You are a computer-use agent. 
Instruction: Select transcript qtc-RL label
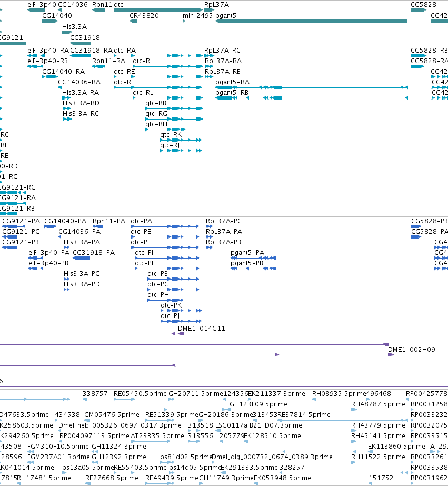(x=143, y=93)
